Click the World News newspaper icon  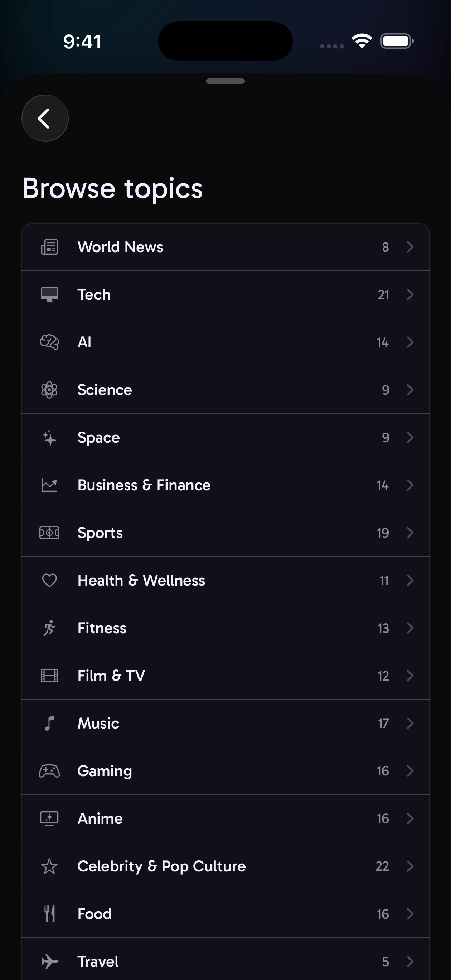coord(49,247)
